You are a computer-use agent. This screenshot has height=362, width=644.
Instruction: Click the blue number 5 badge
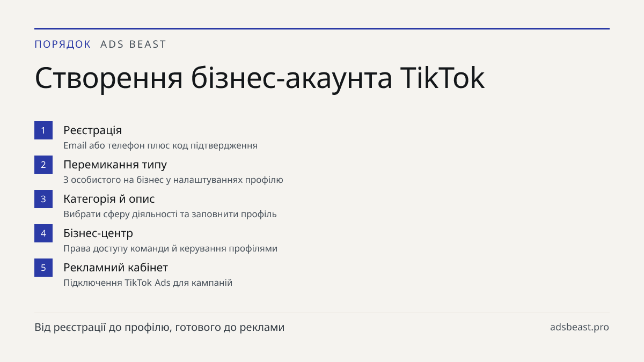click(43, 268)
